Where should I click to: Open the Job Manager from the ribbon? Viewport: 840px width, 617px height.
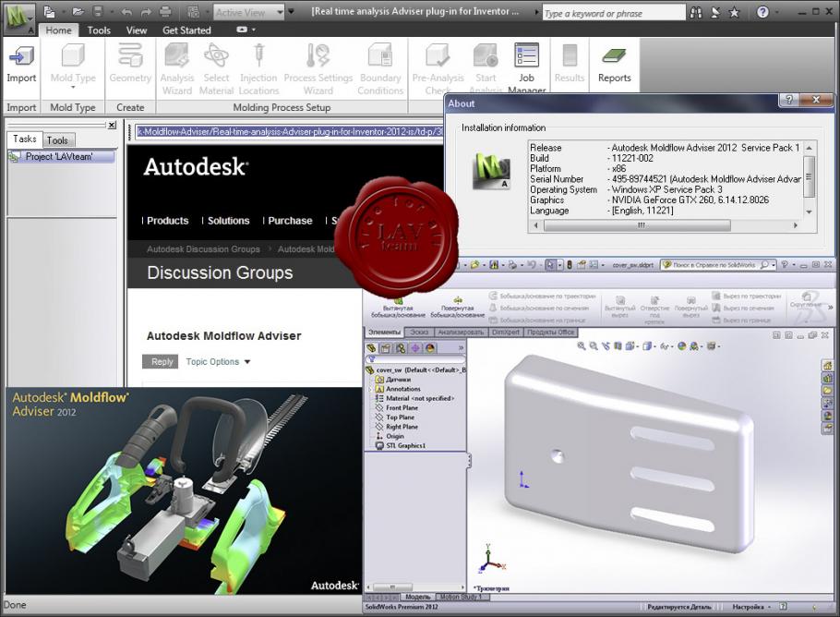click(526, 57)
